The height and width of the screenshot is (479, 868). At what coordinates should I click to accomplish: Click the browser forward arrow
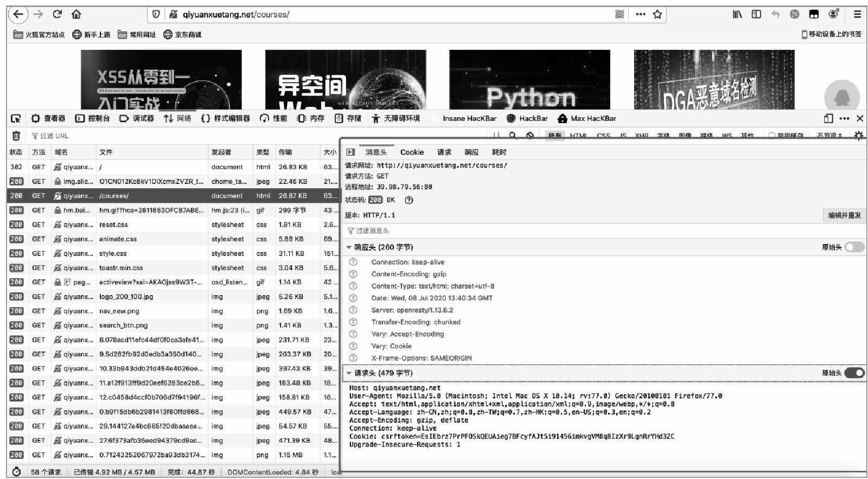tap(37, 15)
